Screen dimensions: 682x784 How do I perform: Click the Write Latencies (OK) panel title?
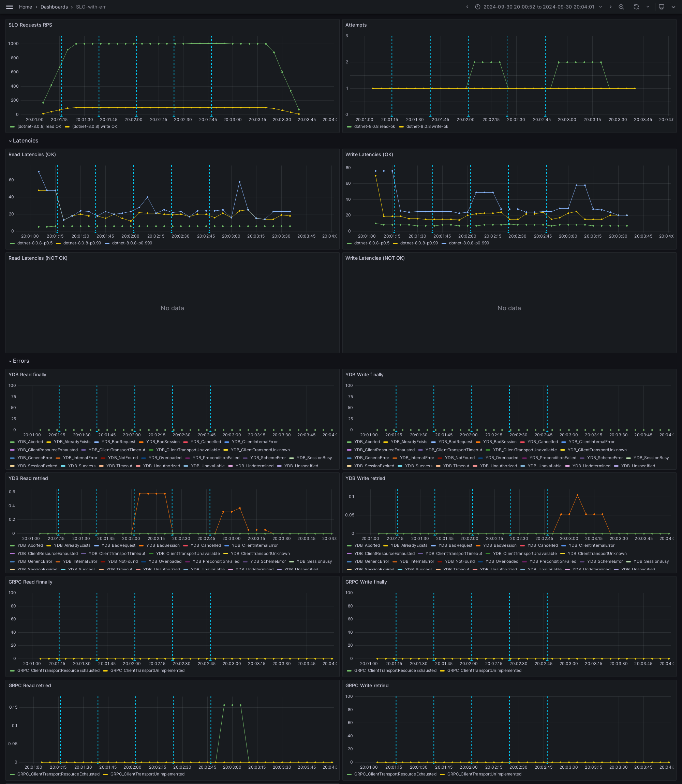[x=369, y=154]
